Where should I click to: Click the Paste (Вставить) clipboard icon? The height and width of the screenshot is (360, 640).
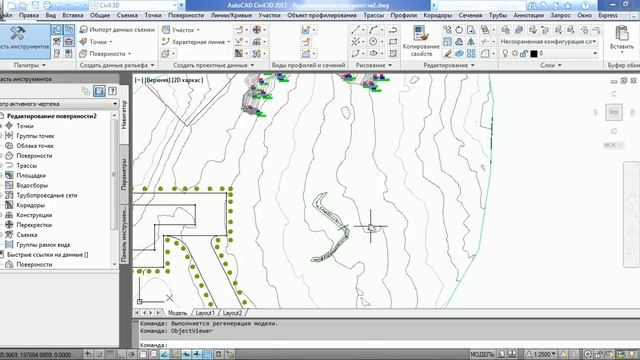(622, 33)
